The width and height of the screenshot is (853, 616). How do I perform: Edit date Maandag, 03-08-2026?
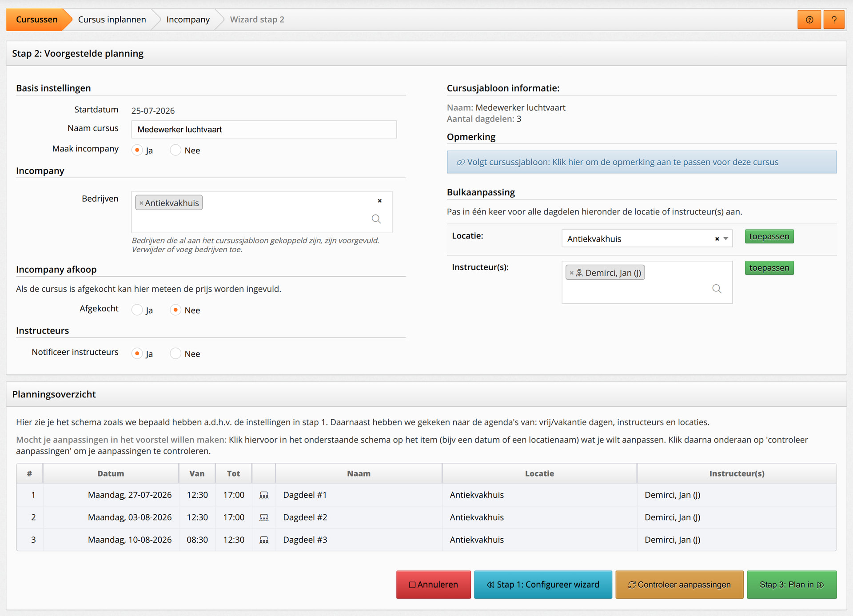[x=130, y=517]
